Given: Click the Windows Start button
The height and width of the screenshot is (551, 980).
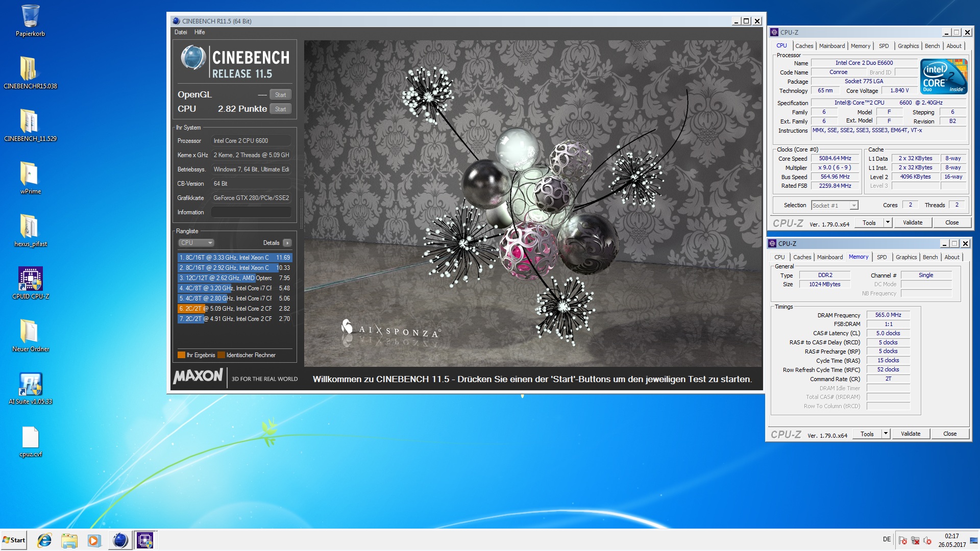Looking at the screenshot, I should coord(14,540).
